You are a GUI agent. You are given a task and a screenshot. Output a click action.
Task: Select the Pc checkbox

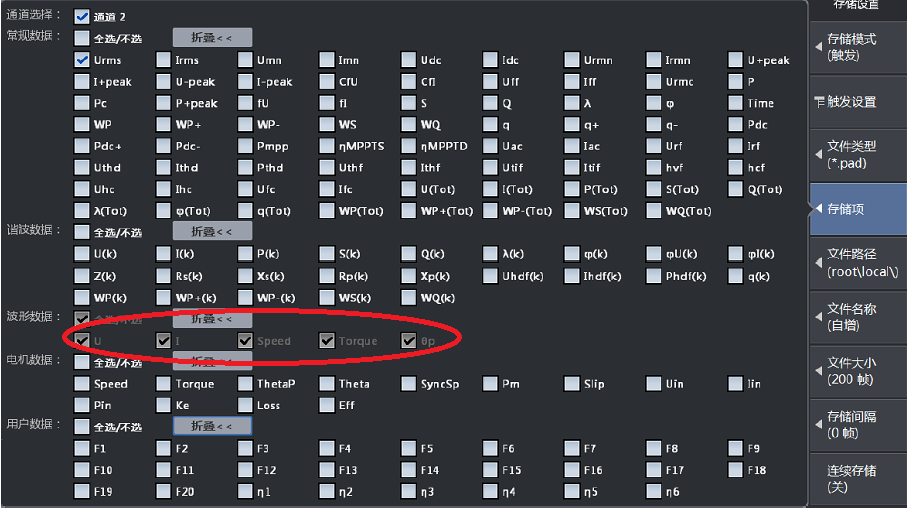click(x=82, y=103)
